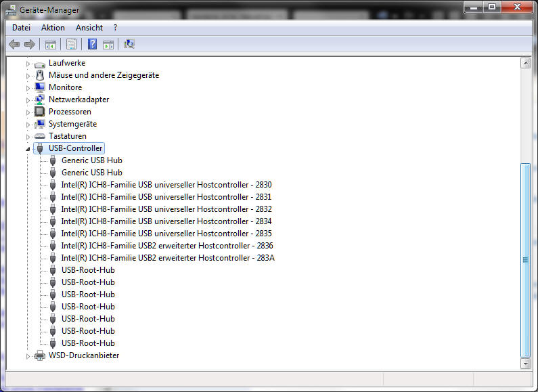The width and height of the screenshot is (538, 392).
Task: Select Hostcontroller - 2834 entry
Action: 166,221
